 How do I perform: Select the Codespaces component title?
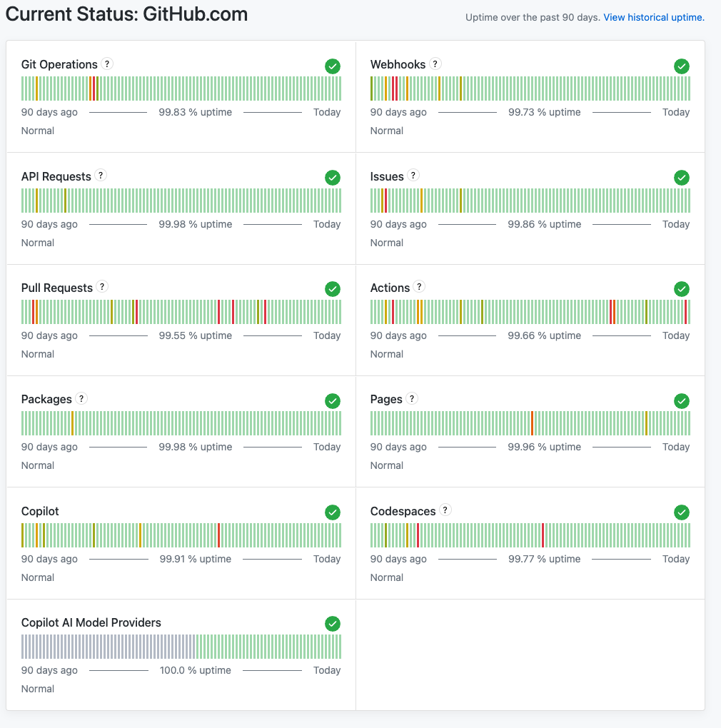[x=403, y=511]
